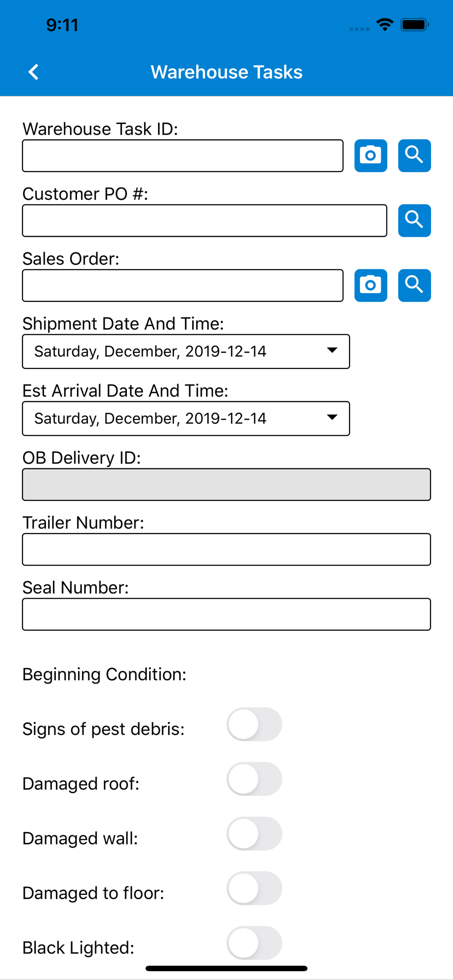The height and width of the screenshot is (980, 453).
Task: Open camera scanner for Sales Order
Action: [371, 285]
